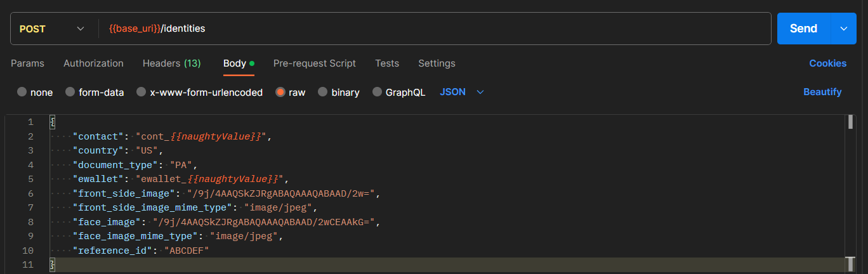Screen dimensions: 868x274
Task: Click the "face_image_mime_type" key
Action: click(x=135, y=236)
